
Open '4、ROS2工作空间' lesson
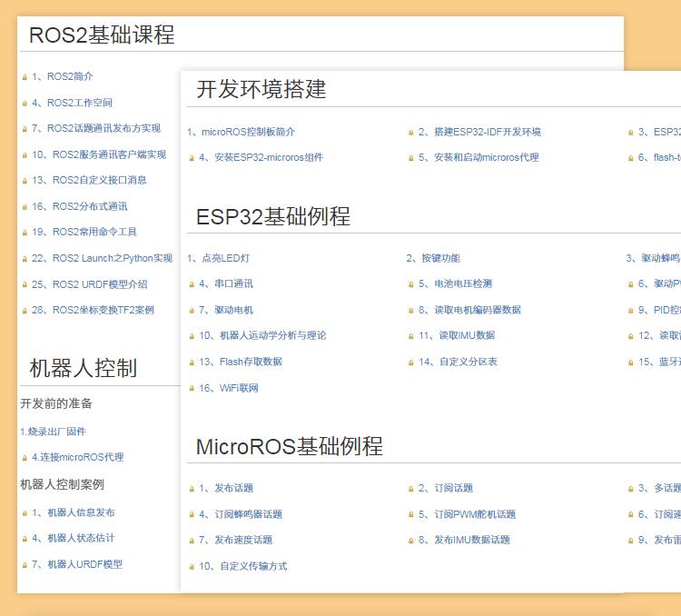tap(72, 103)
